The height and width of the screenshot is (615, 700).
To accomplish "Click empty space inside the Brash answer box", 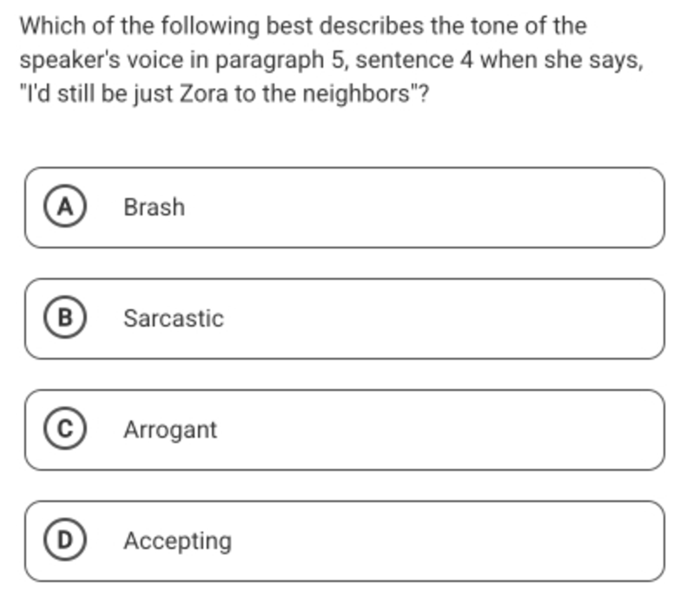I will pyautogui.click(x=424, y=208).
